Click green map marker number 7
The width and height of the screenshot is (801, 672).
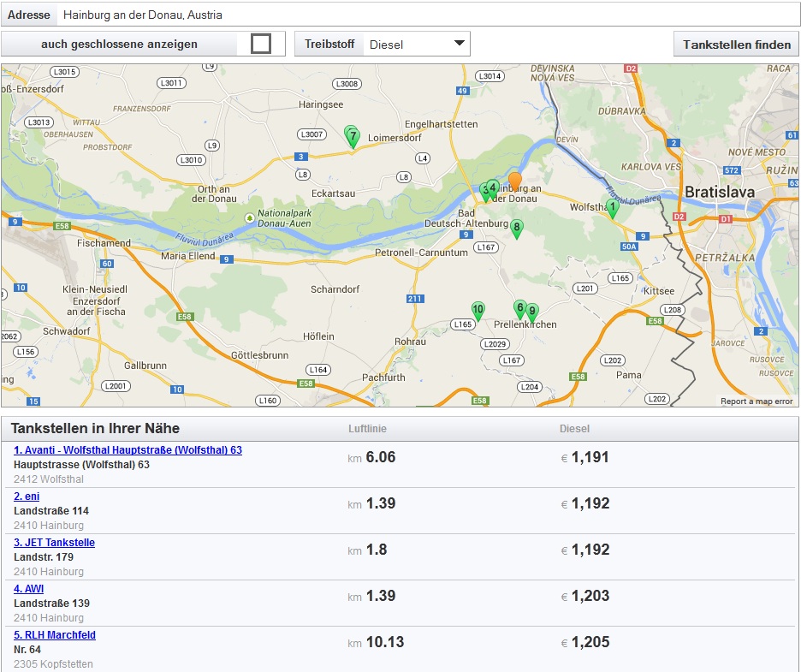coord(353,136)
